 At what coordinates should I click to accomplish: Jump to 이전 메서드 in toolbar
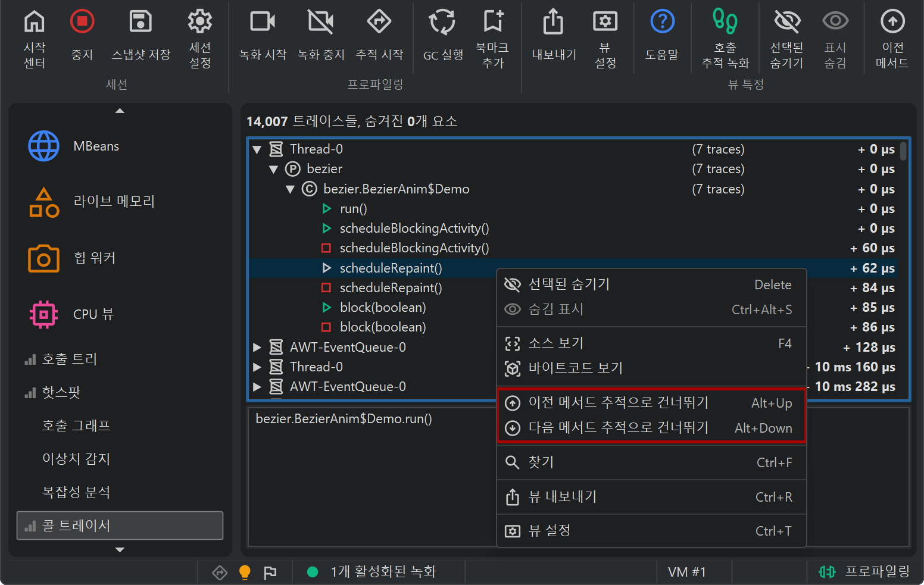892,38
